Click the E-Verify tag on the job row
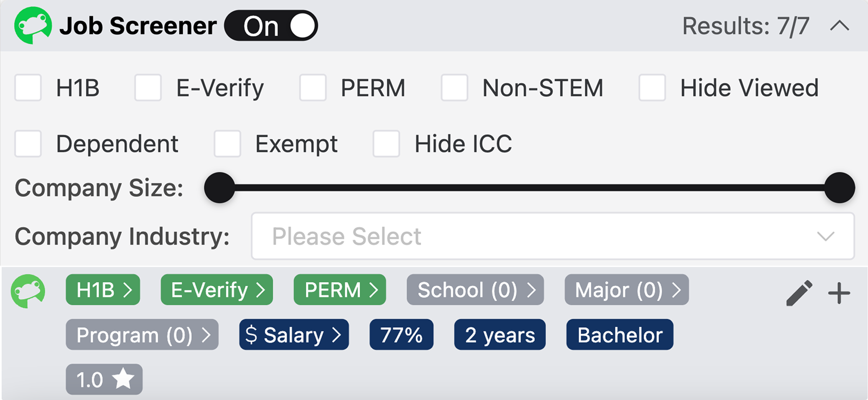Screen dimensions: 868x400 (x=216, y=290)
